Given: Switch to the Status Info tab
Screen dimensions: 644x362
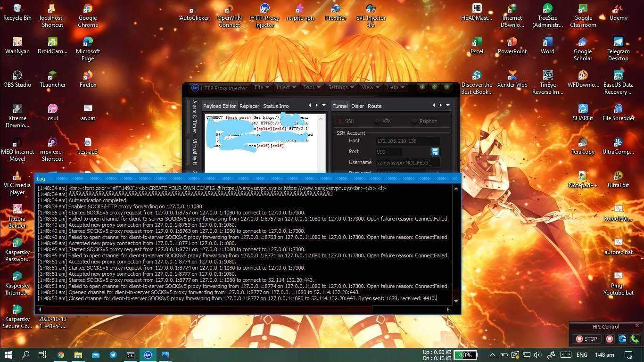Looking at the screenshot, I should (276, 106).
